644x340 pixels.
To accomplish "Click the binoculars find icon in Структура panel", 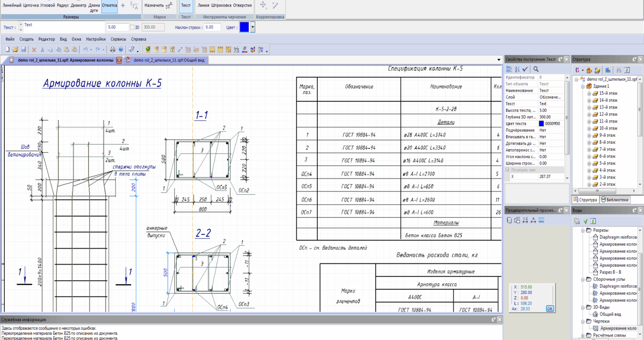I will click(x=619, y=70).
